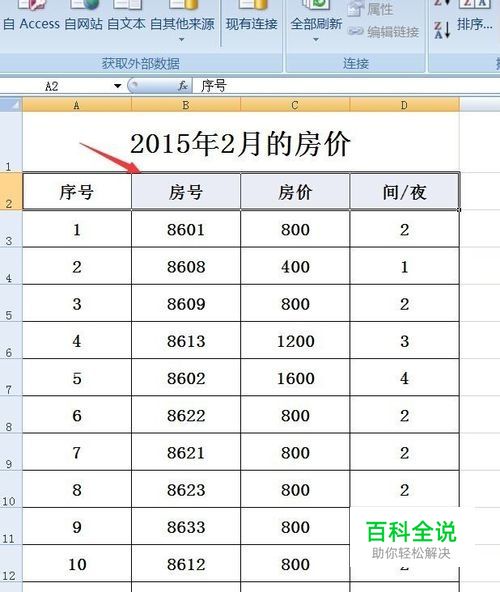Select row 9 header
Viewport: 500px width, 592px height.
11,452
